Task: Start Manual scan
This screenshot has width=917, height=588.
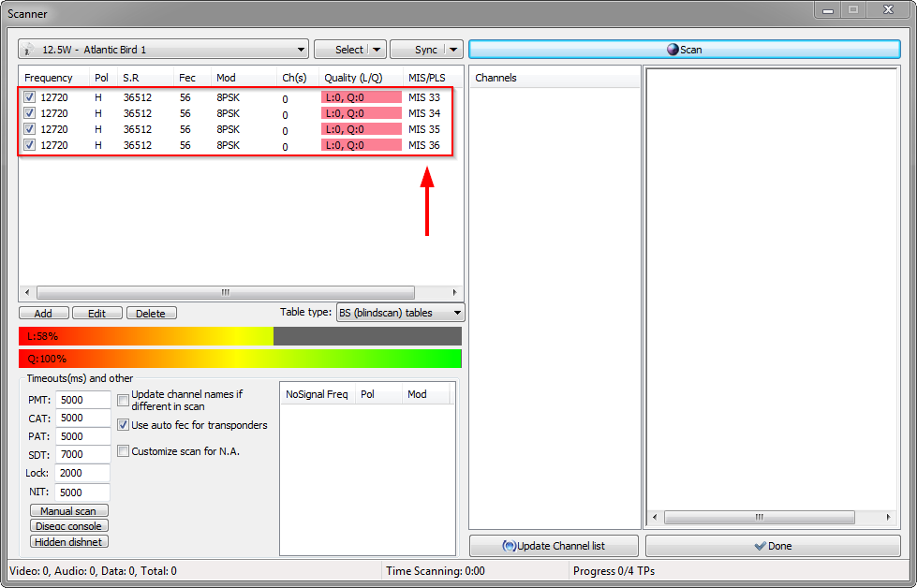Action: (x=69, y=511)
